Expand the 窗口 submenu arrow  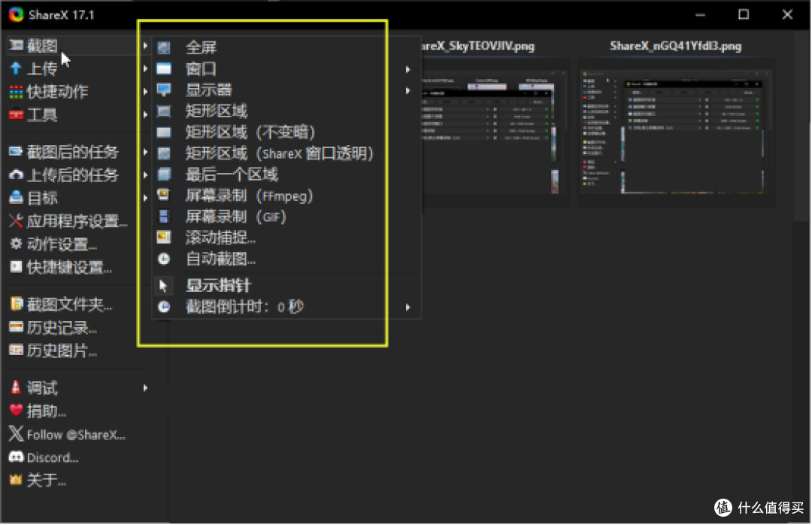[408, 69]
